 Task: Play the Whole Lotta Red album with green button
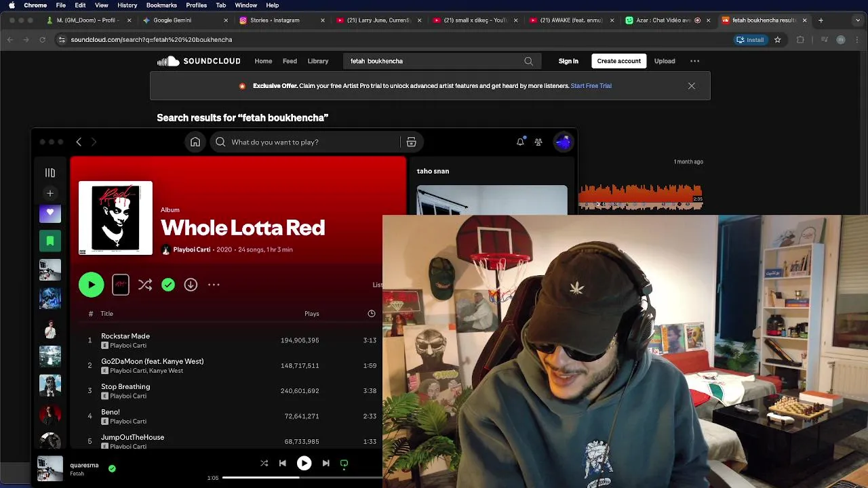pos(92,285)
